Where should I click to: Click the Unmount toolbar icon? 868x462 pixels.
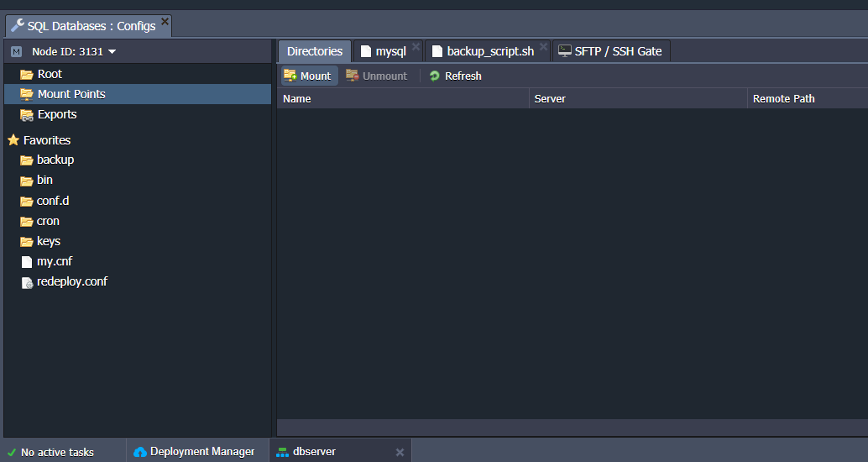[353, 76]
